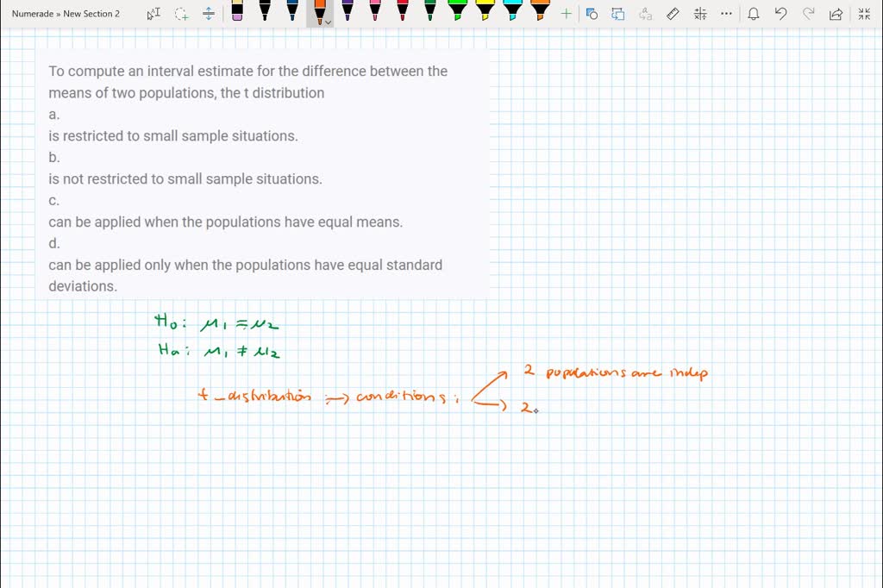Choose the Insert Space tool
The image size is (883, 588).
coord(209,14)
